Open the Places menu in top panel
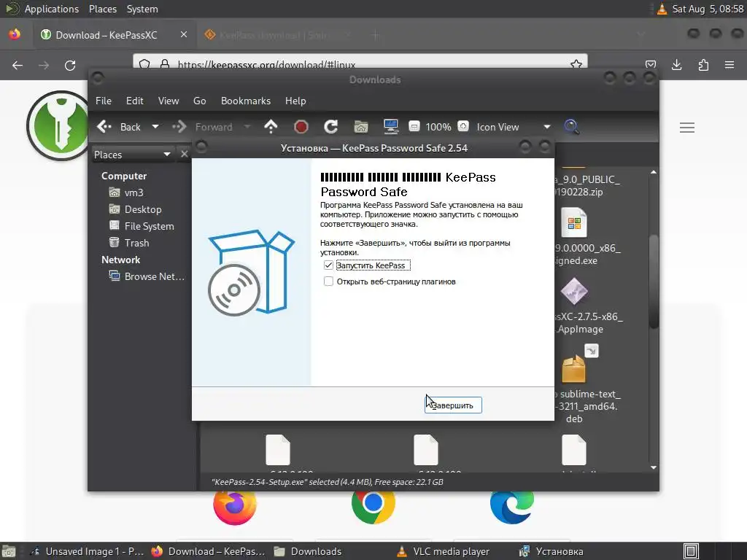 point(102,9)
